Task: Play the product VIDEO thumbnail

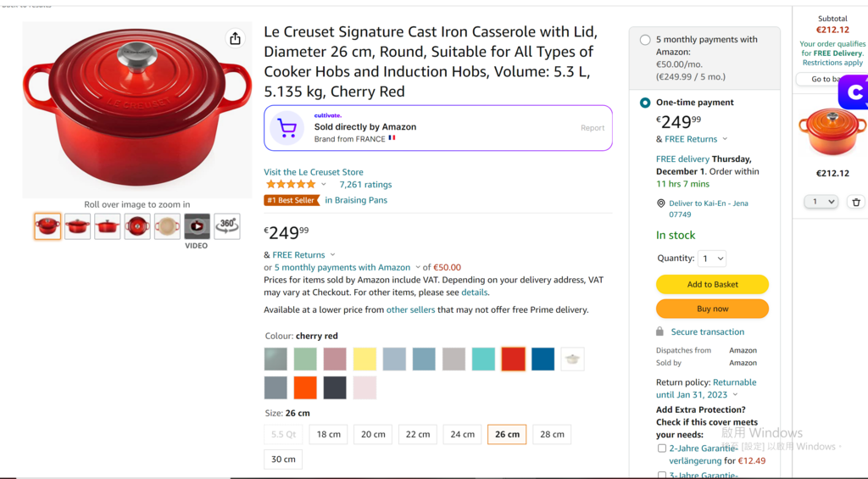Action: 197,226
